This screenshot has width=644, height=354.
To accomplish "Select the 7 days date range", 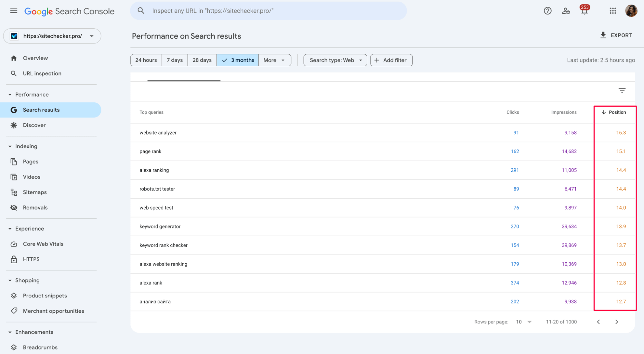I will tap(175, 60).
